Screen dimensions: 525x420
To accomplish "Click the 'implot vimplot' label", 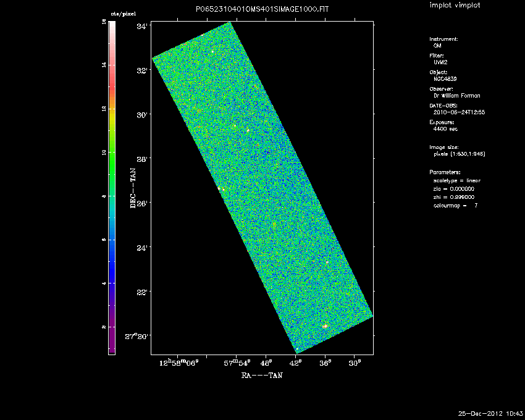I will point(455,5).
